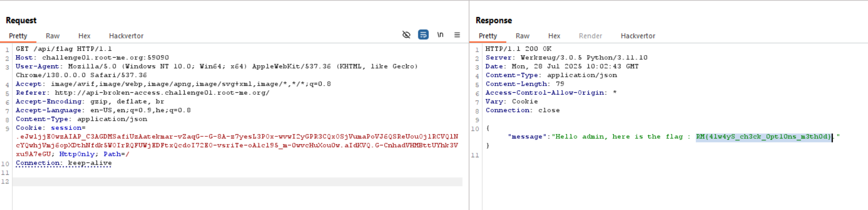Switch to the Raw tab in Request
The width and height of the screenshot is (868, 210).
point(53,36)
